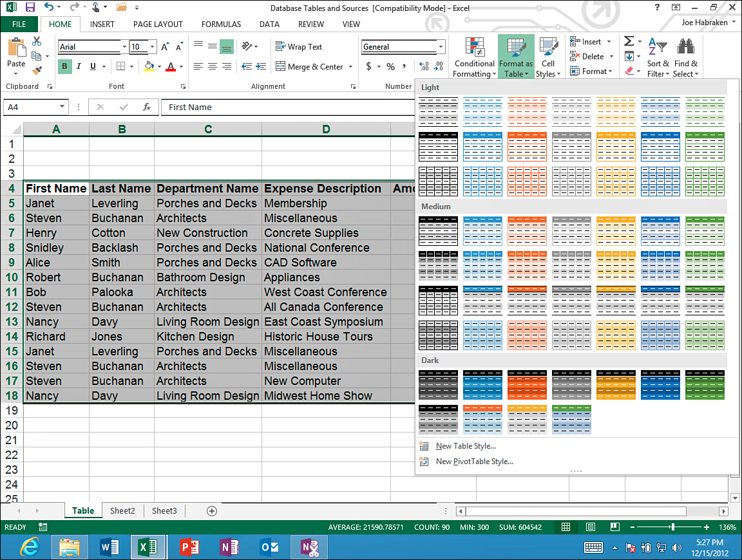Open the Sheet2 worksheet tab
Screen dimensions: 742x560
[x=122, y=510]
